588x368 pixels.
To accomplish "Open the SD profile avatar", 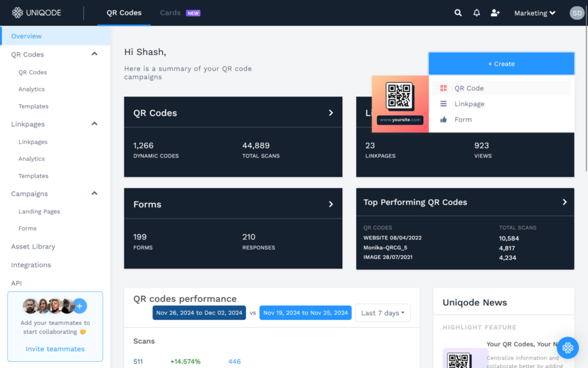I will coord(577,13).
